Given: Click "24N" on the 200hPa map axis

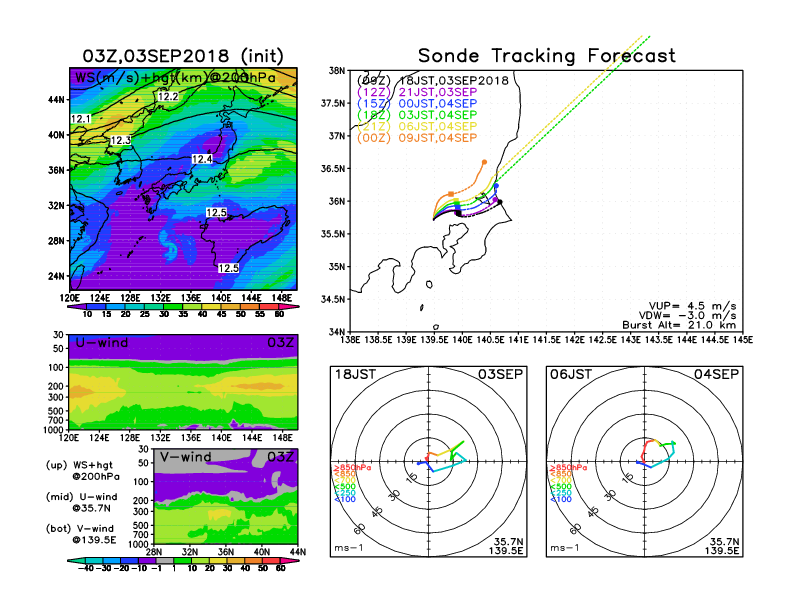Looking at the screenshot, I should [56, 276].
